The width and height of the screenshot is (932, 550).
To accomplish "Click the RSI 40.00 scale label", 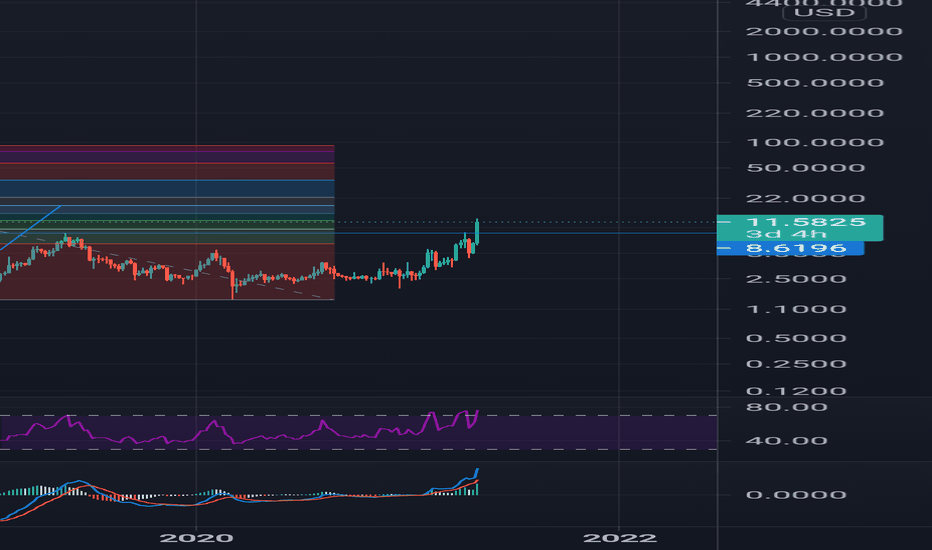I will pos(786,441).
